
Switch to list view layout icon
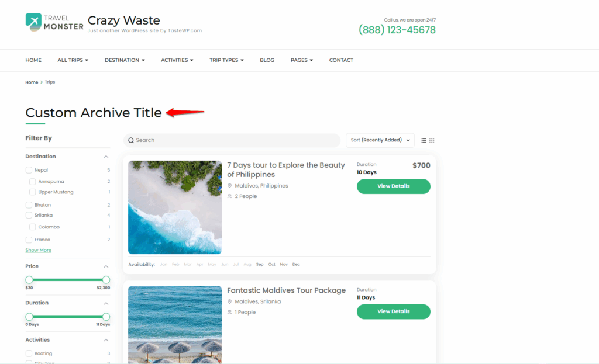(424, 141)
